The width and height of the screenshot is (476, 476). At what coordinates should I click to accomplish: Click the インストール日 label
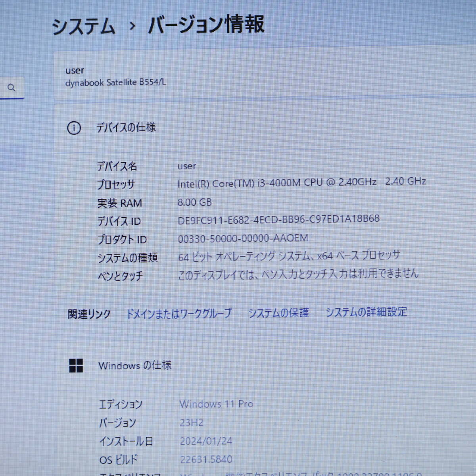coord(126,441)
